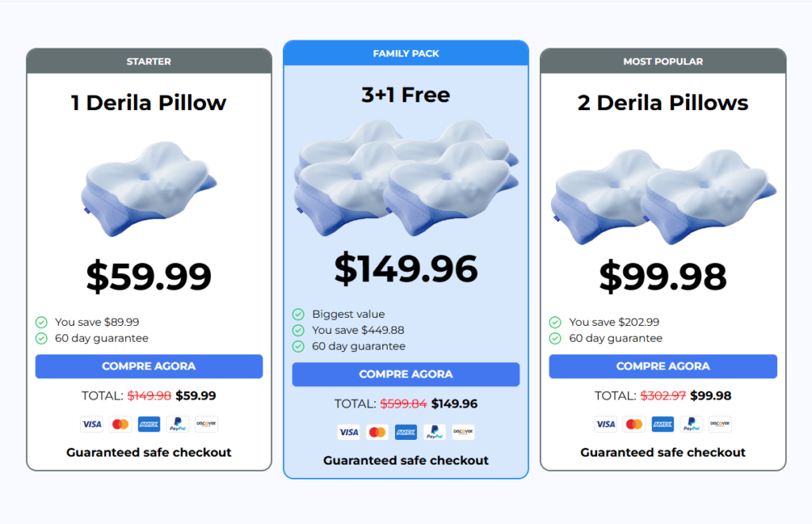Click checkmark beside 'You save $202.99'
Viewport: 812px width, 524px height.
pyautogui.click(x=555, y=322)
